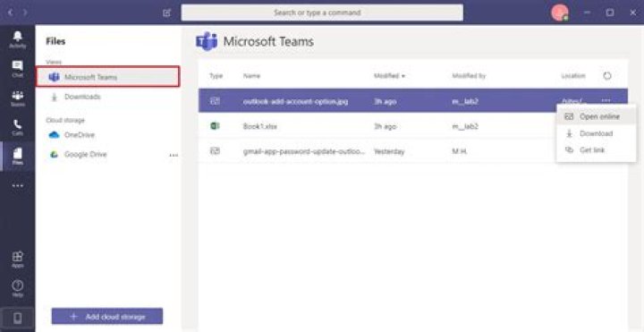Refresh the file list
The width and height of the screenshot is (644, 332).
607,76
